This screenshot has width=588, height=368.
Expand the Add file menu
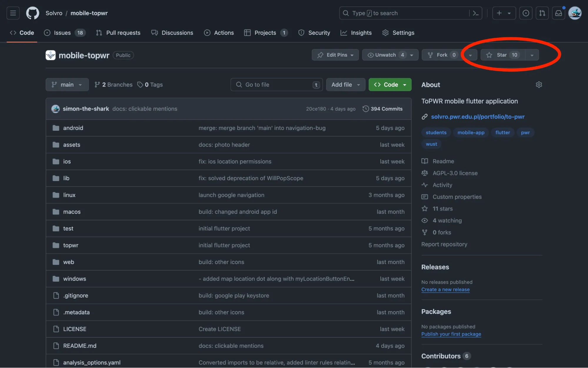(345, 85)
